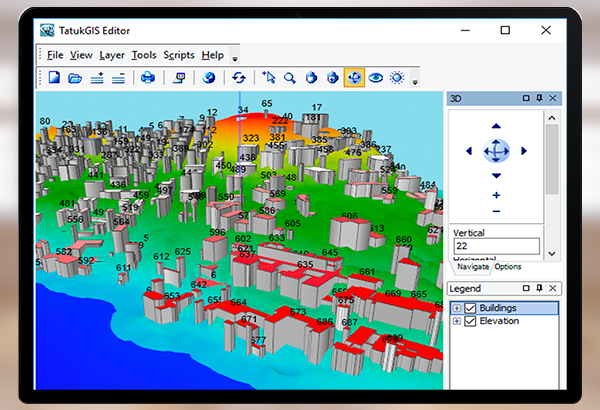Choose the hand zoom tool with plus

point(333,78)
